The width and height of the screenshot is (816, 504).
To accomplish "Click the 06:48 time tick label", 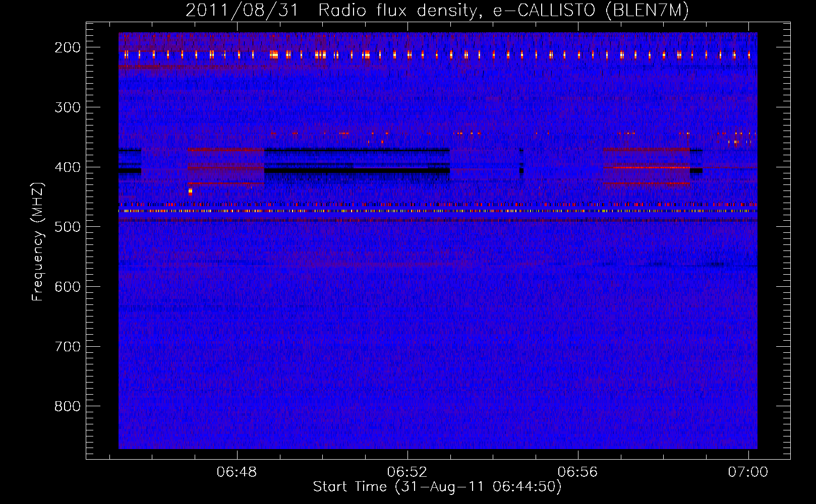I will click(237, 472).
